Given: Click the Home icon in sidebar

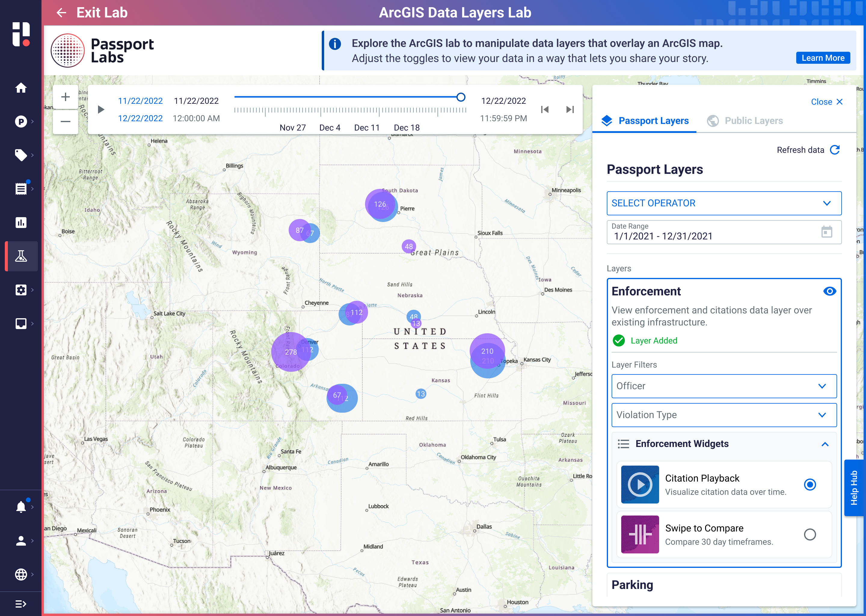Looking at the screenshot, I should coord(21,88).
